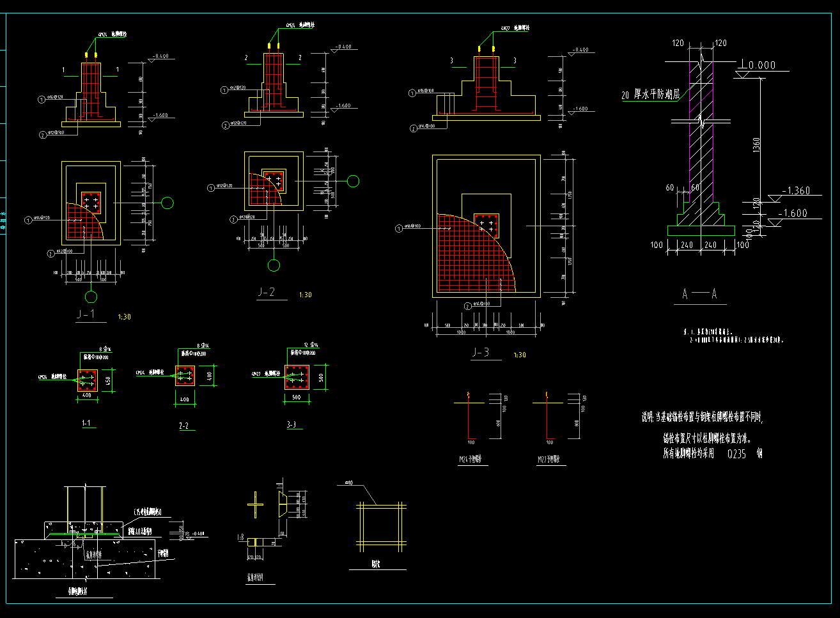Select the yellow cross symbol in anchor detail
840x618 pixels.
click(255, 506)
